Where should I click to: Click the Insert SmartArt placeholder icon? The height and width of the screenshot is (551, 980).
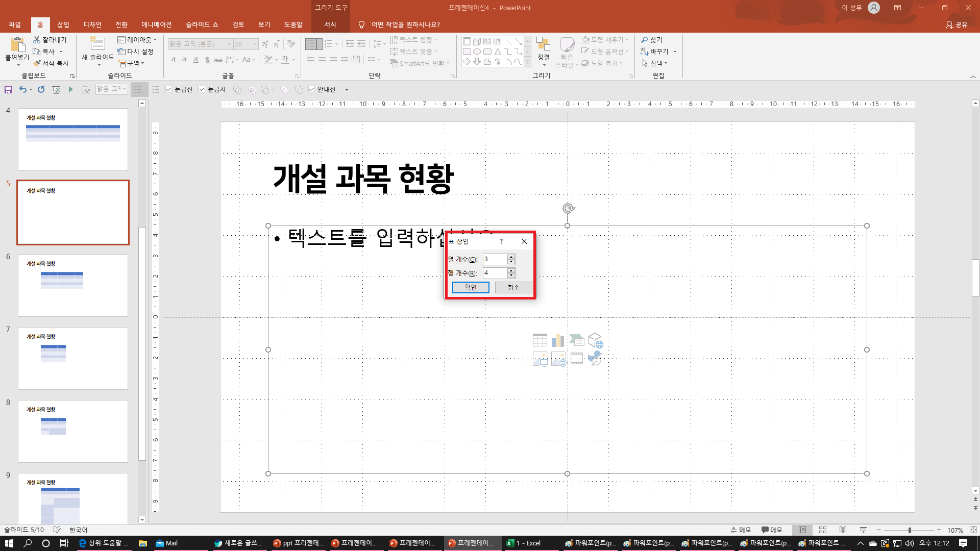click(577, 340)
